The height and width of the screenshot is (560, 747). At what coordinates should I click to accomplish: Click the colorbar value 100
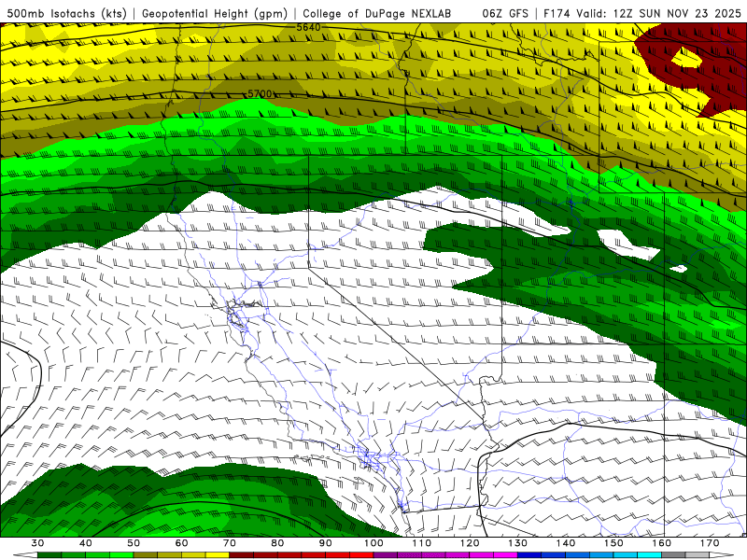click(x=373, y=543)
